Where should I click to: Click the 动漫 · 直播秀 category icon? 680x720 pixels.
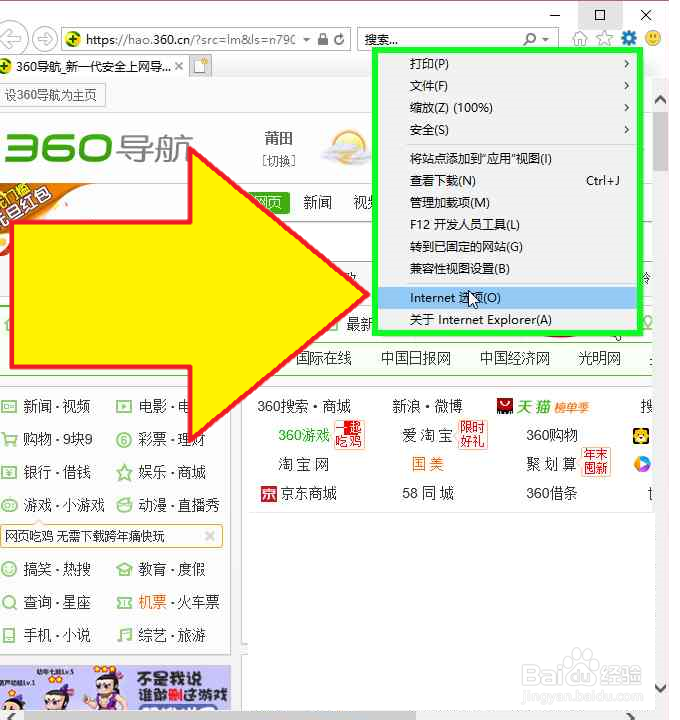(124, 505)
